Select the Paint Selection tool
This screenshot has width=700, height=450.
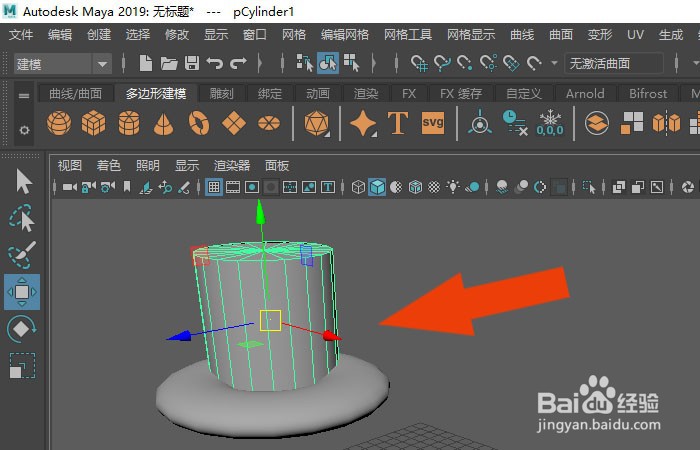click(22, 255)
